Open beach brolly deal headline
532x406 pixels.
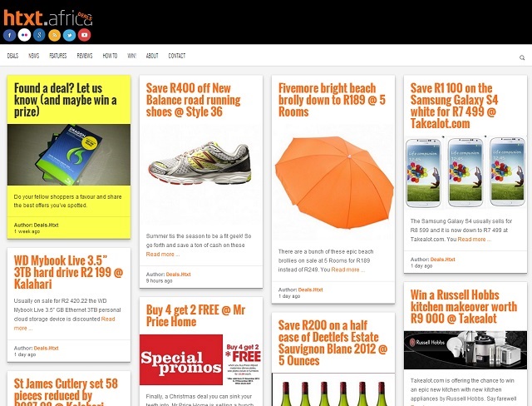click(332, 100)
